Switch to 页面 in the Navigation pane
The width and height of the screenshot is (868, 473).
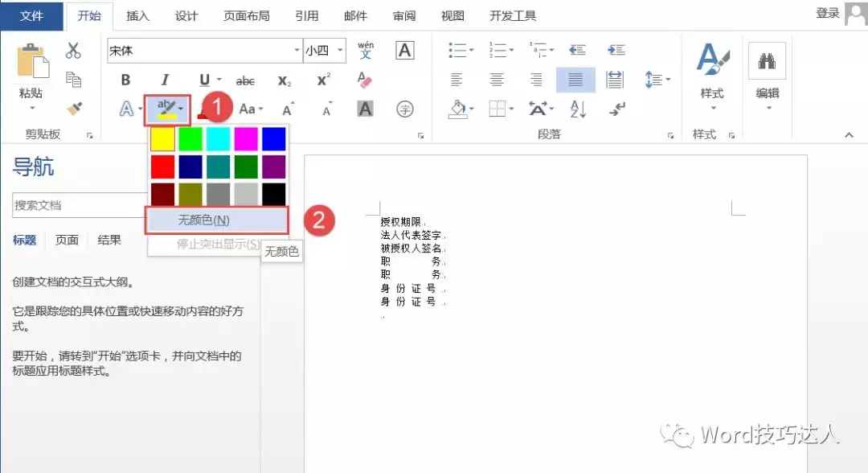tap(68, 239)
